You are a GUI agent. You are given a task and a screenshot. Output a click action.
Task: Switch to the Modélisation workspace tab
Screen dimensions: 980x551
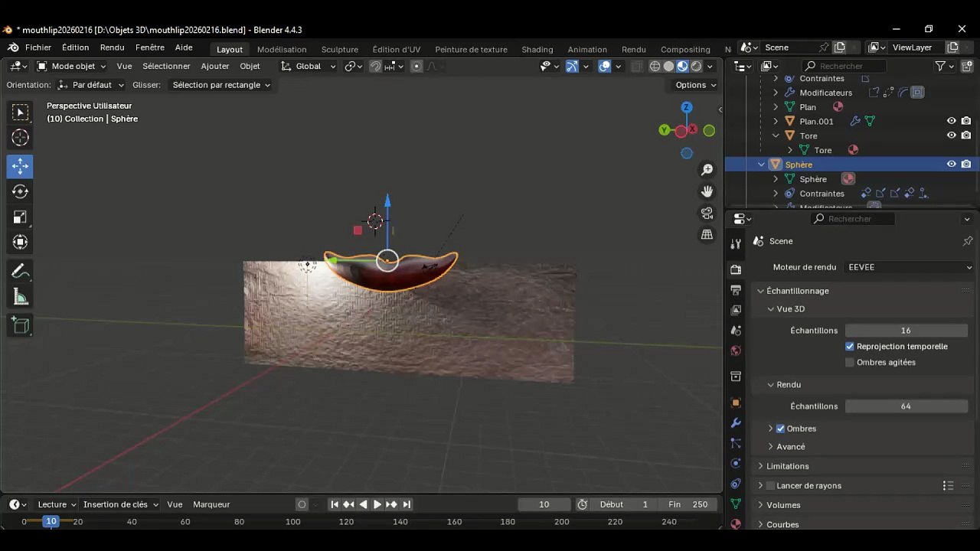click(x=282, y=50)
